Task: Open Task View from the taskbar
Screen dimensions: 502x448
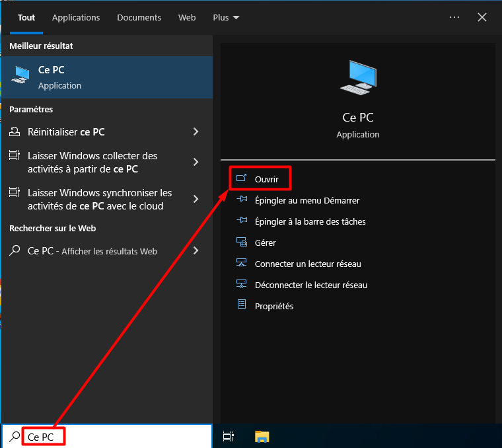Action: (229, 437)
